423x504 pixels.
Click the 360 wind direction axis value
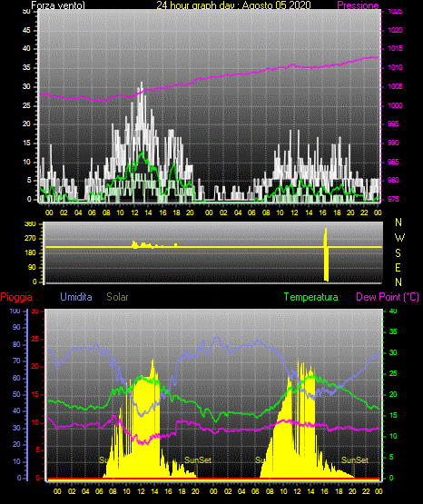point(31,224)
